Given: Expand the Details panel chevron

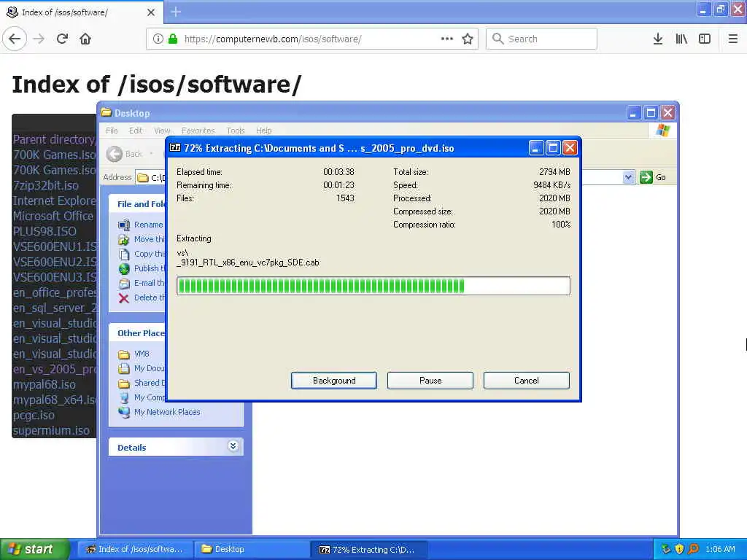Looking at the screenshot, I should [233, 446].
